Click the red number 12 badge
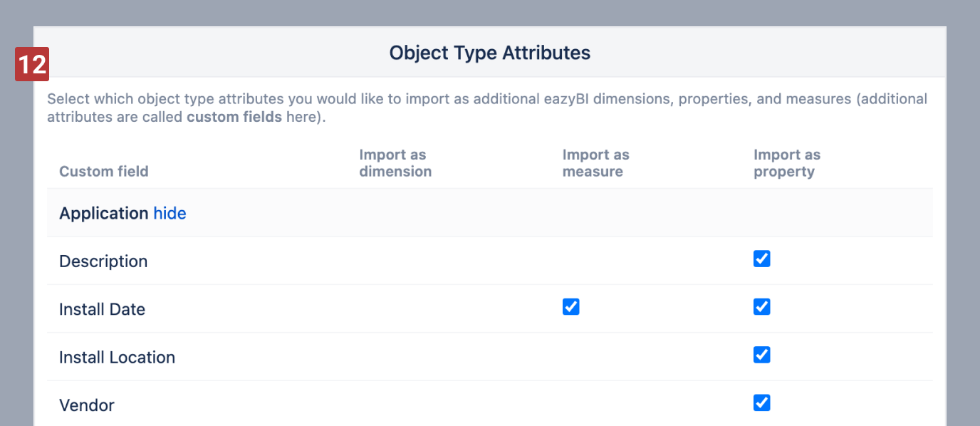The width and height of the screenshot is (980, 426). tap(32, 64)
